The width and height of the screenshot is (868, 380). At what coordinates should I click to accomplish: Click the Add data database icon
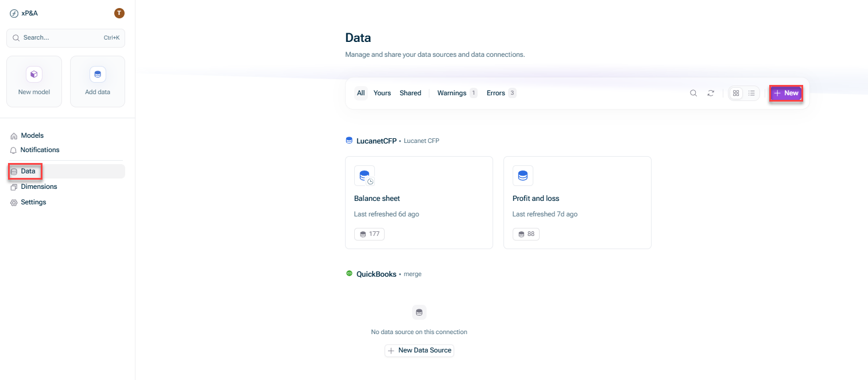[98, 74]
